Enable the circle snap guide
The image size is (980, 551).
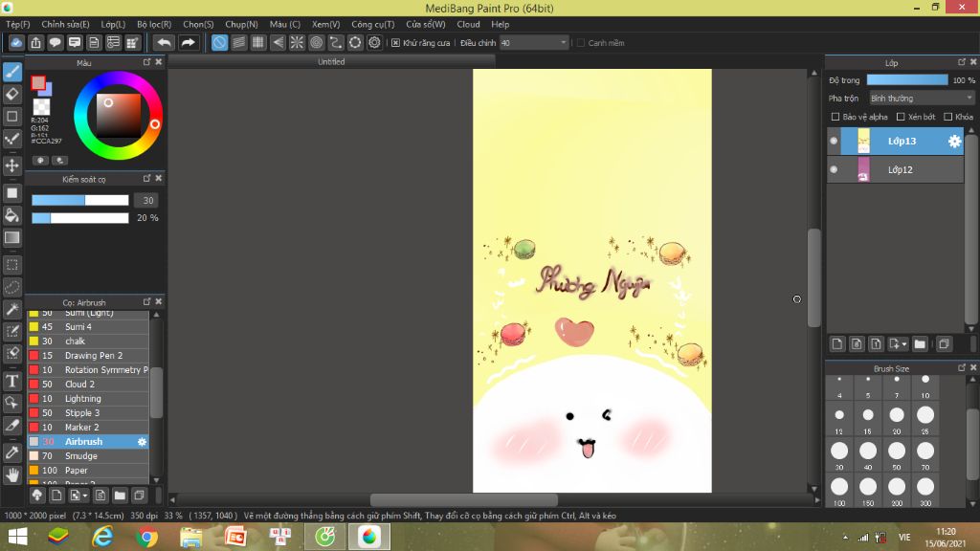316,42
